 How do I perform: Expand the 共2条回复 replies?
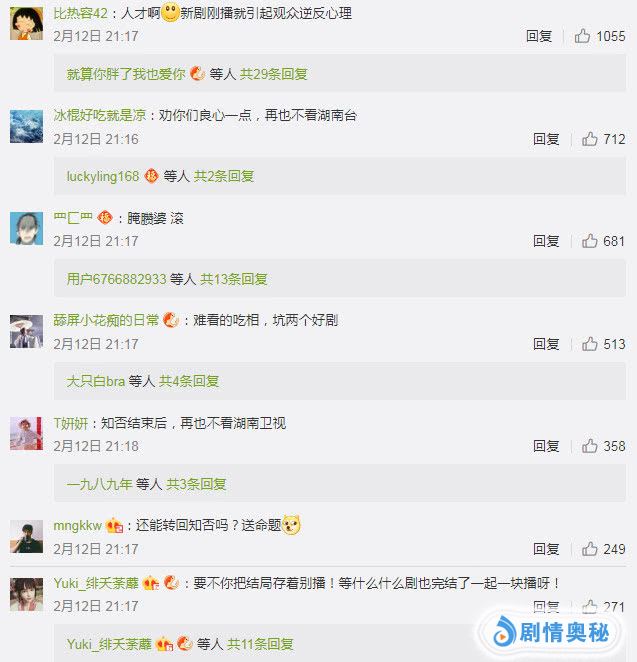tap(224, 176)
